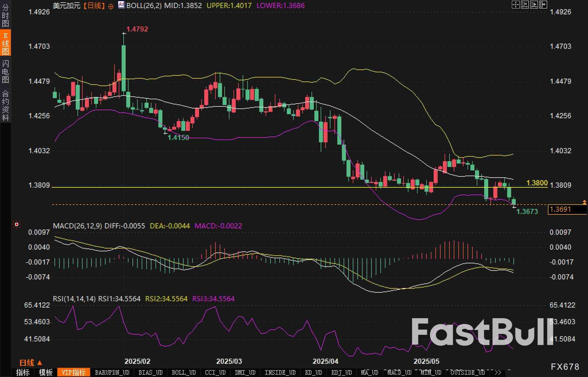Toggle the VIP指标 tab
This screenshot has height=377, width=588.
(74, 372)
